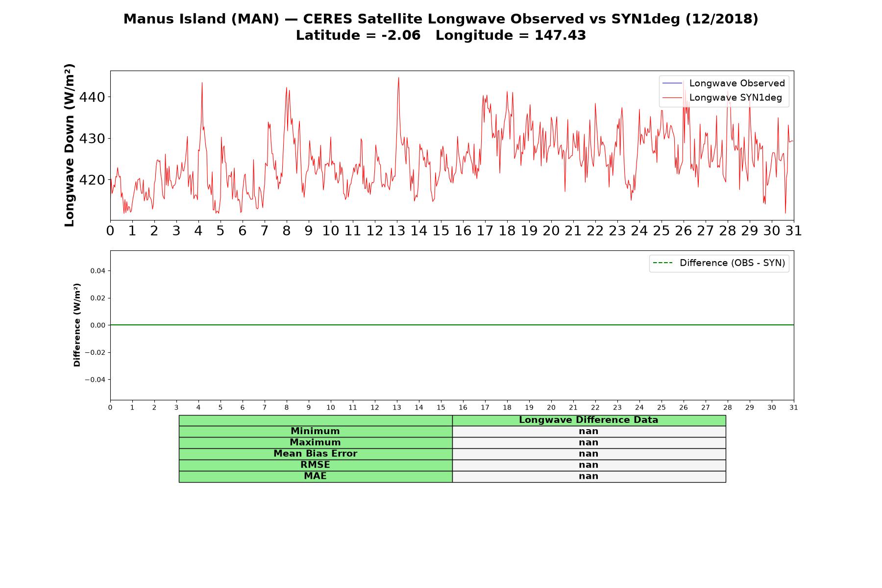The height and width of the screenshot is (588, 882).
Task: Click the green dashed legend line swatch
Action: coord(662,263)
